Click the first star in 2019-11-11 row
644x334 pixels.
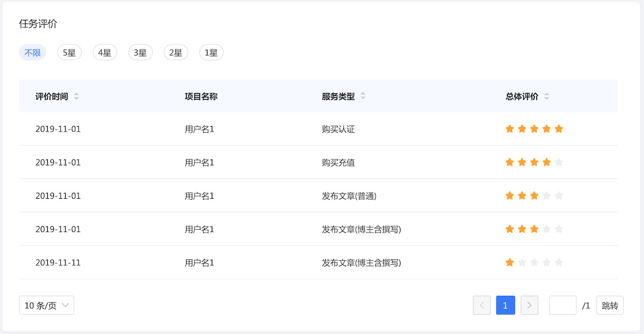[x=510, y=263]
